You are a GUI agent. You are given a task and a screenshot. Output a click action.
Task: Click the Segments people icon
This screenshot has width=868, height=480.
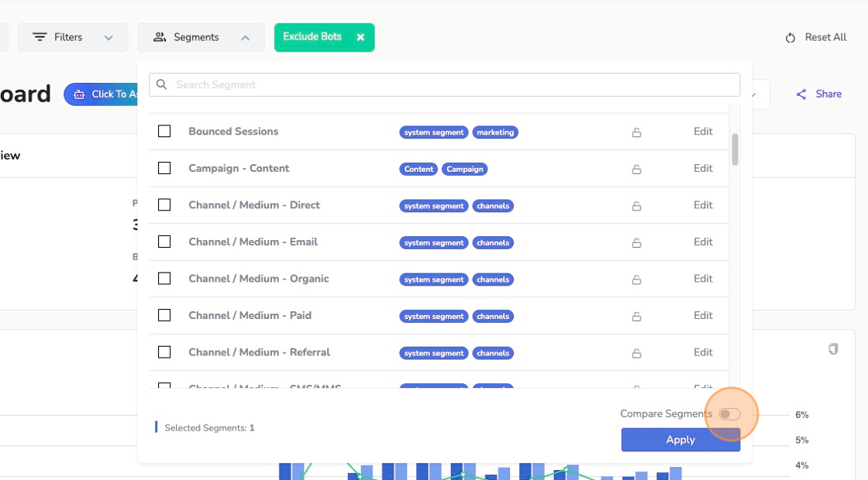[160, 37]
